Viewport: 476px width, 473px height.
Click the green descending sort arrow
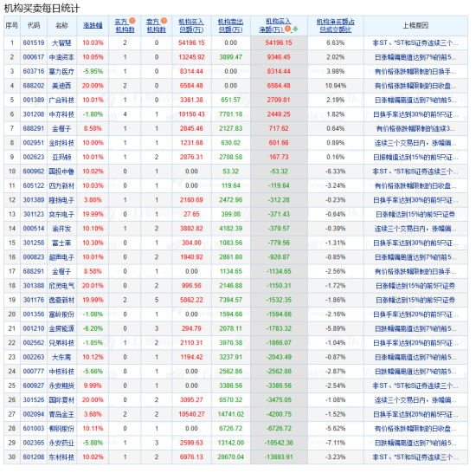coord(295,29)
